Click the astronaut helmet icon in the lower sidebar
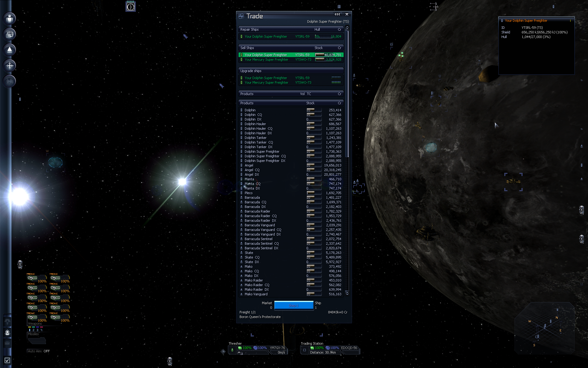Viewport: 588px width, 368px height. point(7,332)
